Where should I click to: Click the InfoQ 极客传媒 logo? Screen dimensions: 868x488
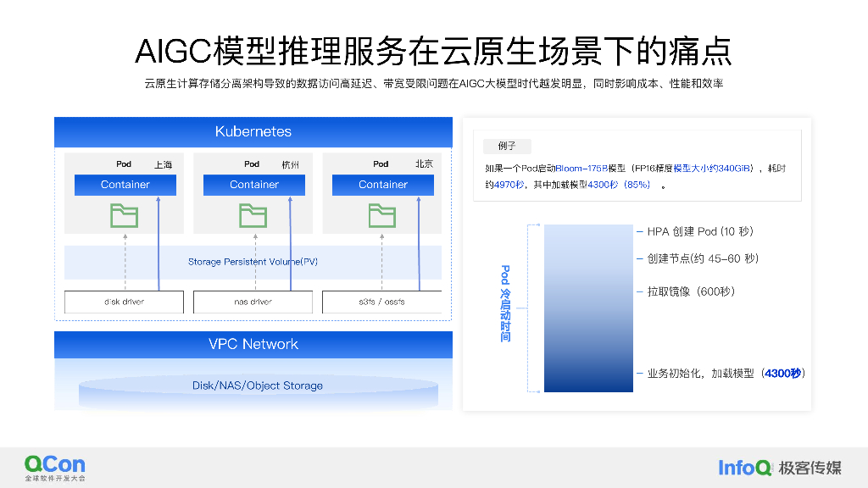click(779, 467)
